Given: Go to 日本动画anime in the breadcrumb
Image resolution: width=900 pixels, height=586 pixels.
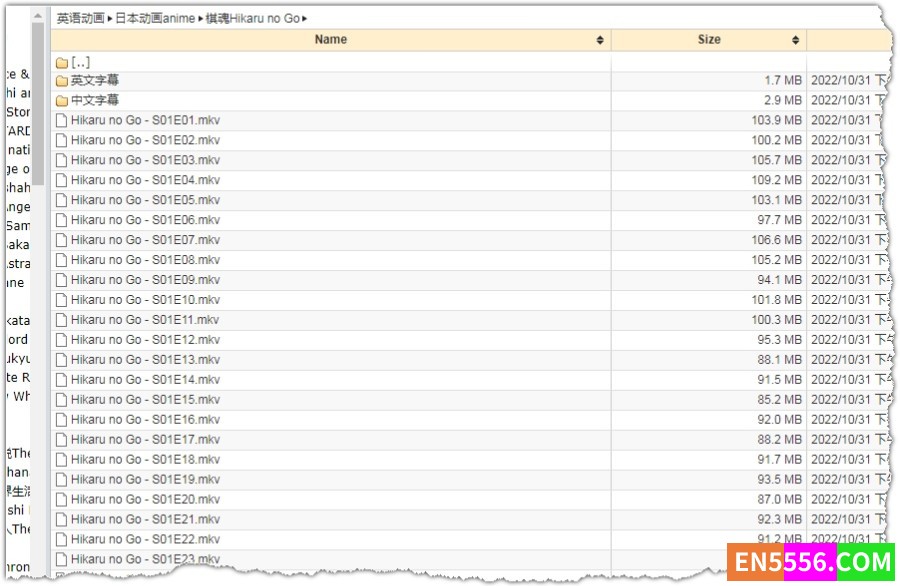Looking at the screenshot, I should tap(155, 18).
